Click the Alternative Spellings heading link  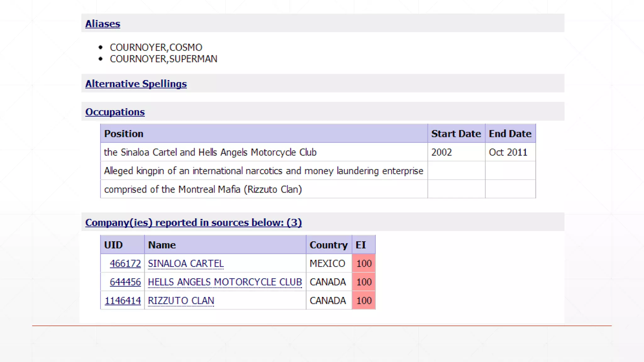(136, 84)
